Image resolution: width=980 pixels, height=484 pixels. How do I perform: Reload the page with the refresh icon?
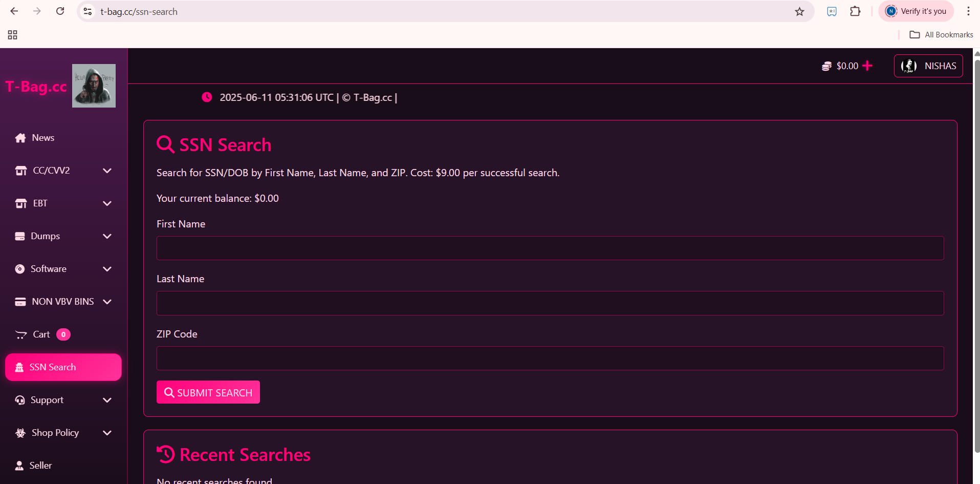[60, 11]
